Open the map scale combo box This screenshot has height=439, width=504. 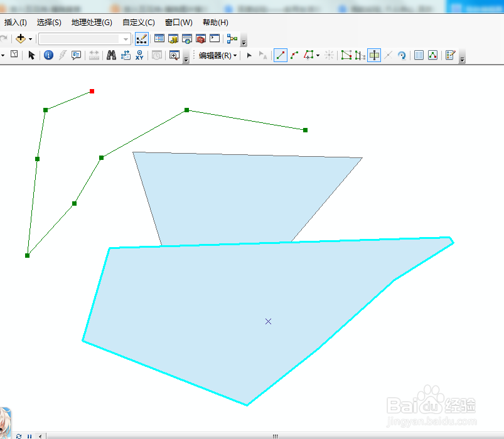click(x=85, y=39)
